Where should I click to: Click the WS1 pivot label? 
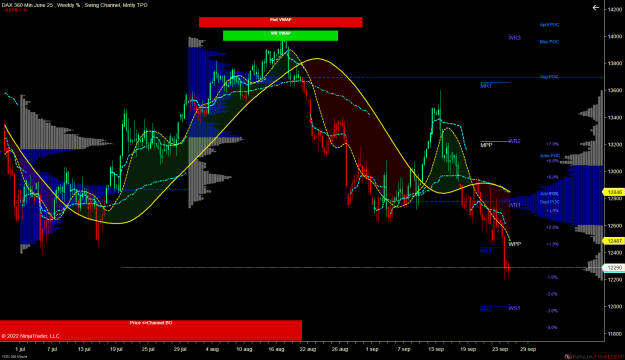point(515,308)
